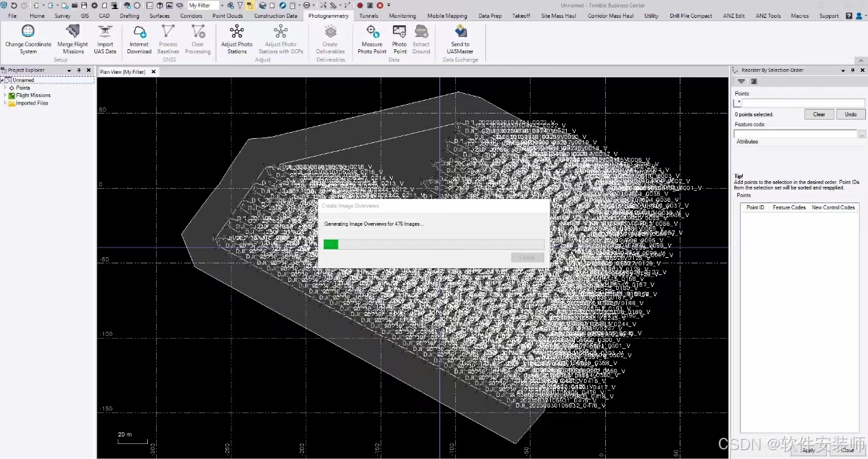868x459 pixels.
Task: Expand the Points tree node
Action: pyautogui.click(x=5, y=88)
